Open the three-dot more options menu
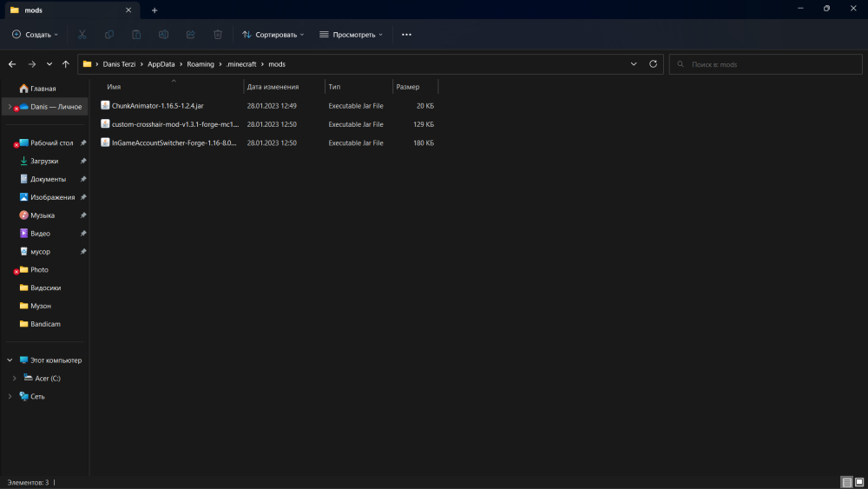 tap(406, 35)
